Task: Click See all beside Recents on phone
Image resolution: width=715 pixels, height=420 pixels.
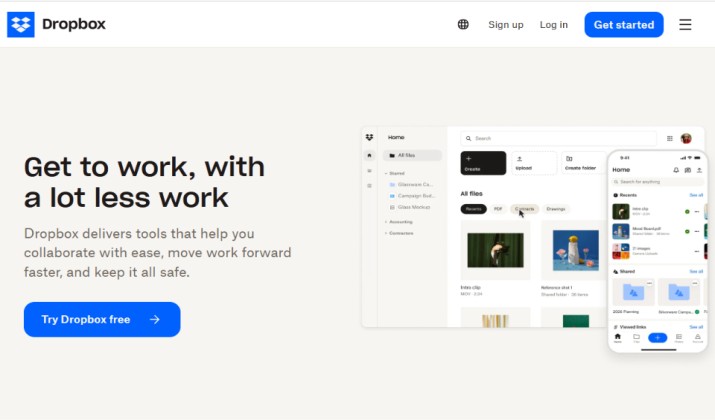Action: [x=696, y=195]
